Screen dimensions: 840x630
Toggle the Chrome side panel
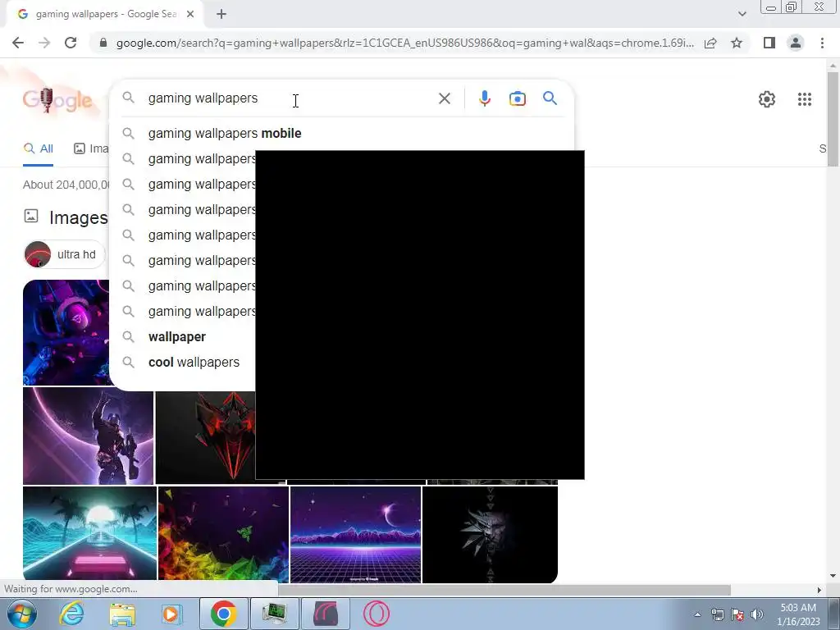(769, 43)
